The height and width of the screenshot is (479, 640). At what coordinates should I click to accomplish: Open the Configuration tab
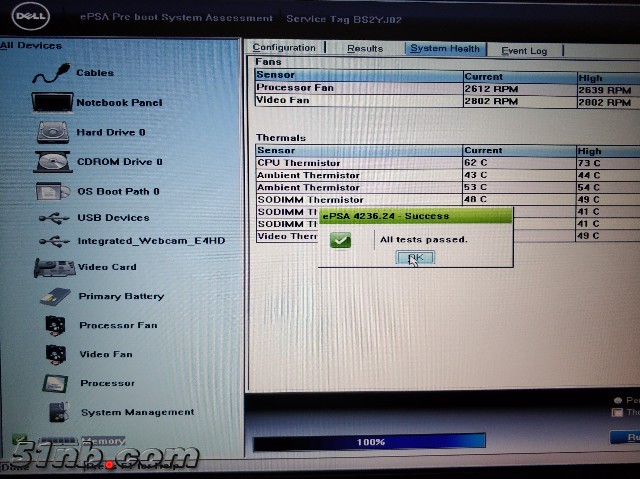pos(284,48)
